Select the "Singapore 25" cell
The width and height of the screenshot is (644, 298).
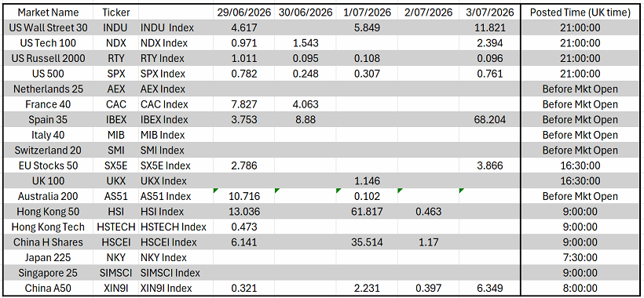49,273
